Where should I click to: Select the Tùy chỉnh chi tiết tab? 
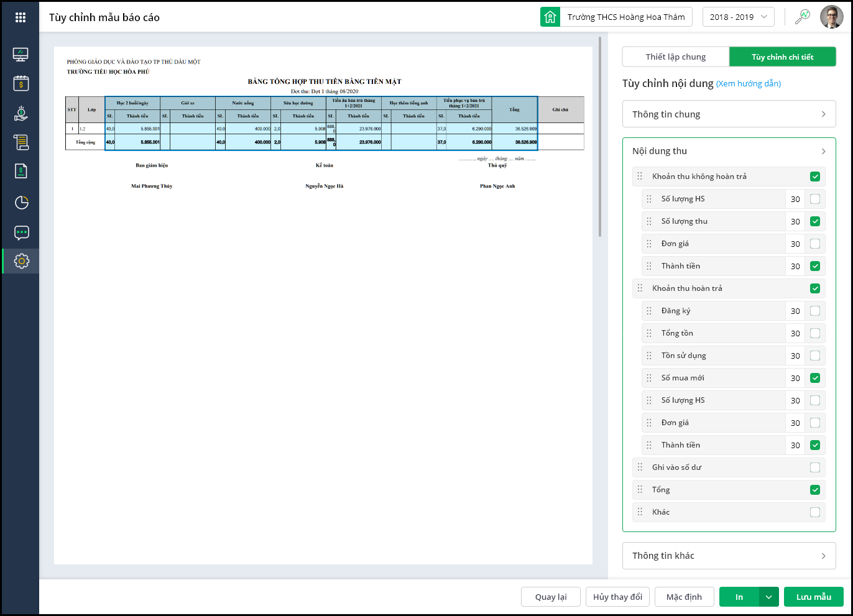coord(782,57)
